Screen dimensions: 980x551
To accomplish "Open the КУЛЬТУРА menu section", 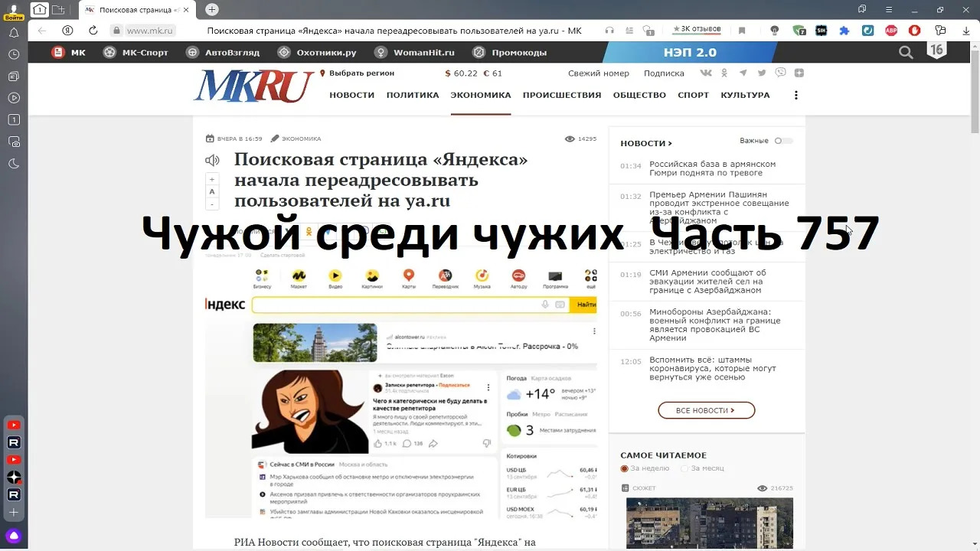I will click(745, 96).
